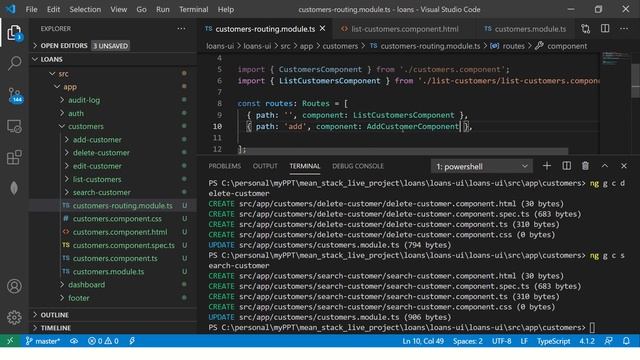Click the open changes icon in editor toolbar
Screen dimensions: 640x360
(586, 29)
